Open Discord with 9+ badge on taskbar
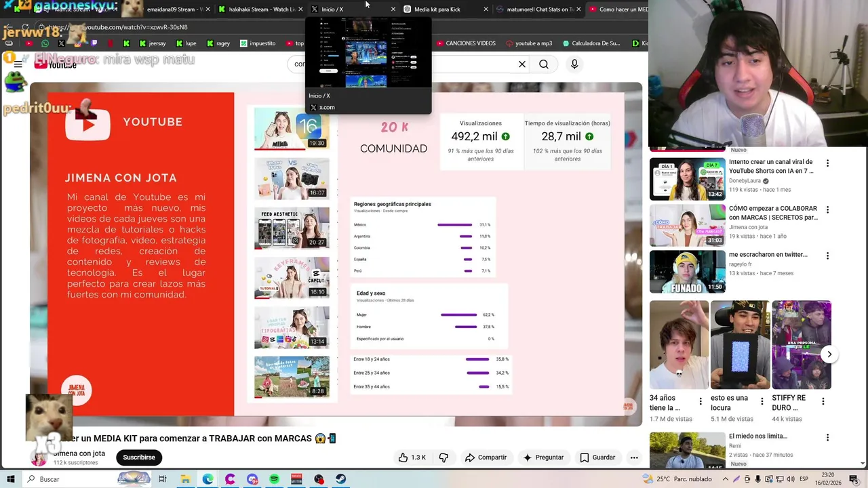Image resolution: width=868 pixels, height=488 pixels. point(252,479)
